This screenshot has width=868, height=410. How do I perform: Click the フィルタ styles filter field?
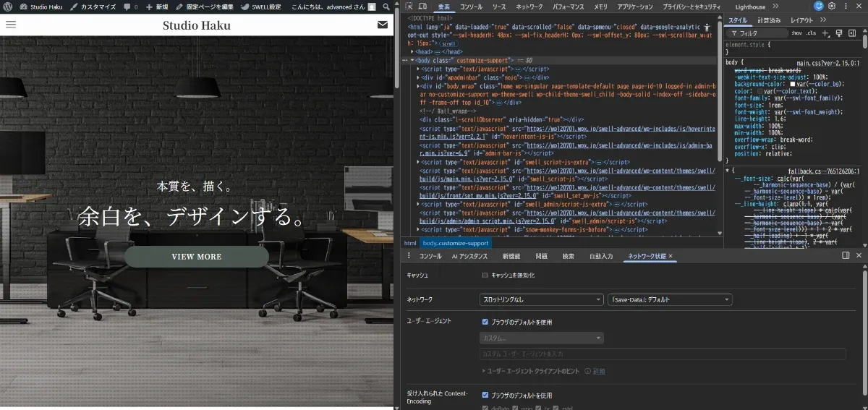point(758,33)
